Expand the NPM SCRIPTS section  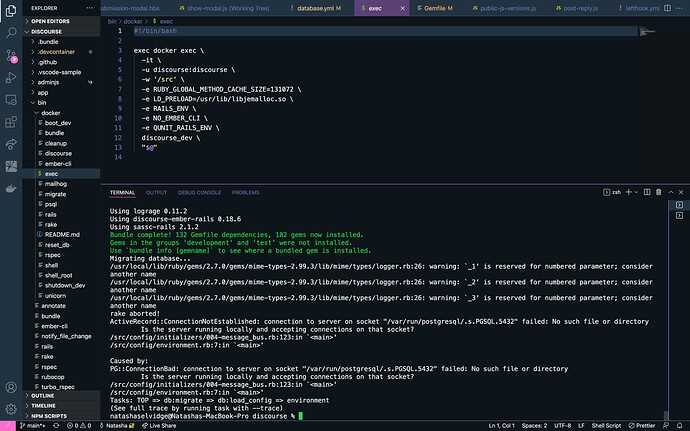(62, 416)
